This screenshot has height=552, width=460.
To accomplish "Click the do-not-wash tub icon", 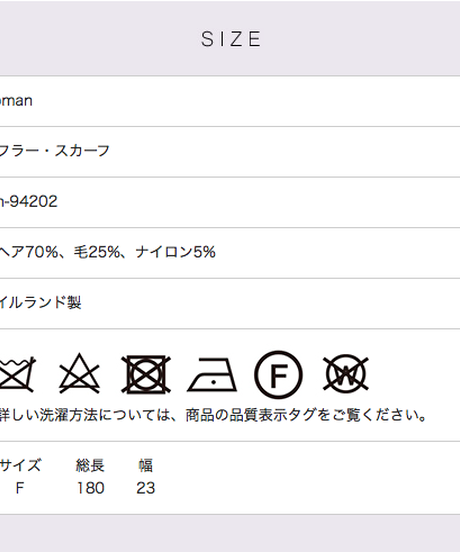I will pos(17,374).
